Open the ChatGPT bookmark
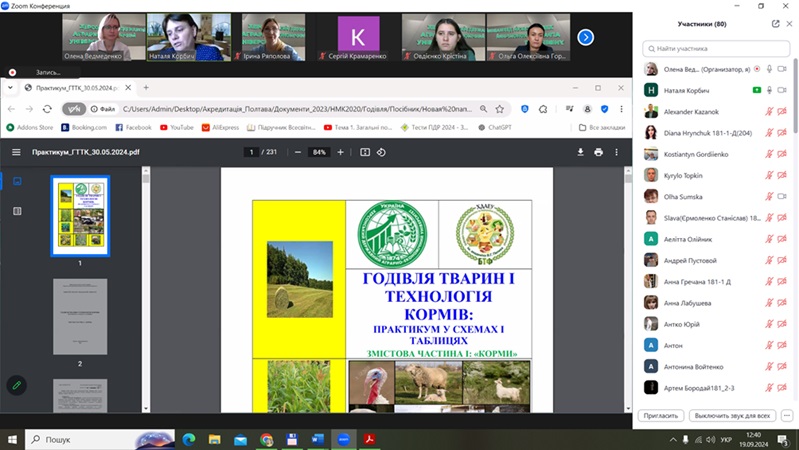This screenshot has height=450, width=799. click(x=495, y=127)
